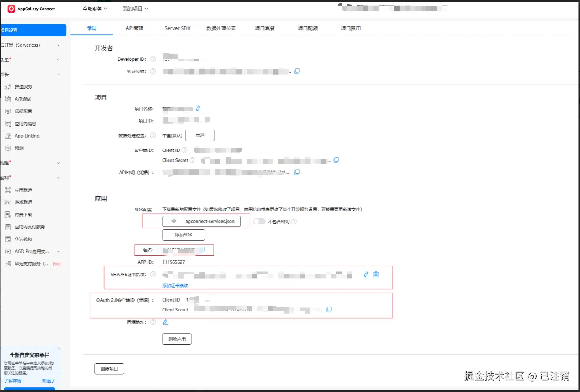Copy the 验证公钥 value
The width and height of the screenshot is (580, 392).
pyautogui.click(x=297, y=71)
